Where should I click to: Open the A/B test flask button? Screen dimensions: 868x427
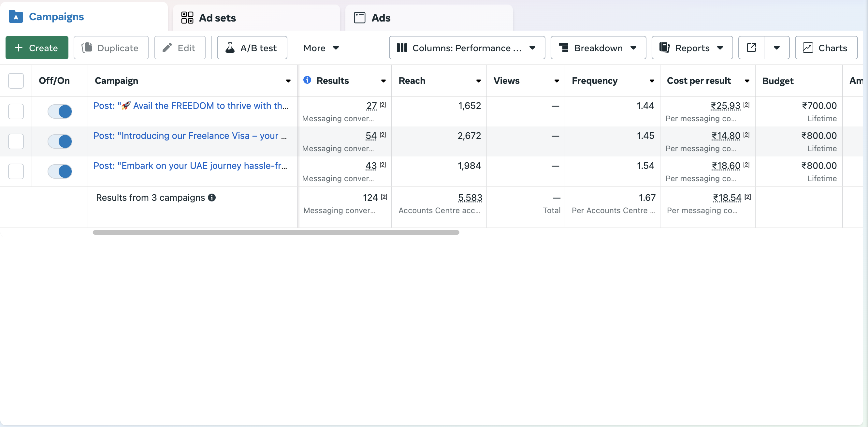(252, 48)
